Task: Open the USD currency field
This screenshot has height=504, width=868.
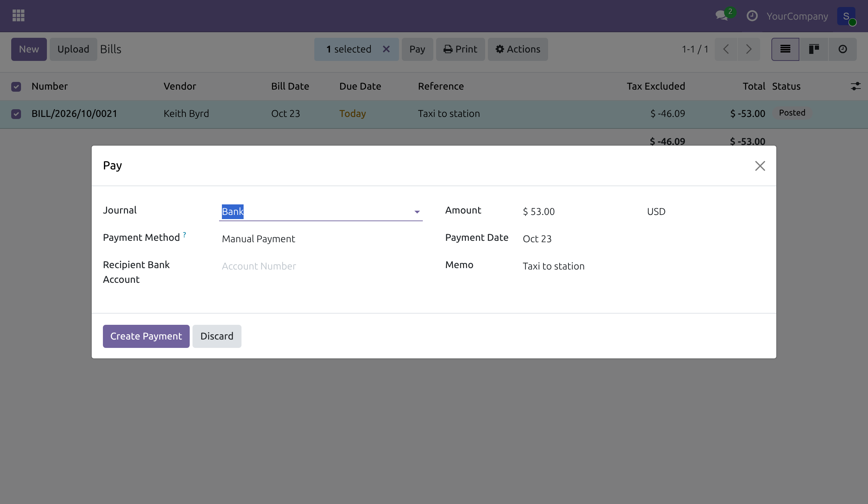Action: (656, 211)
